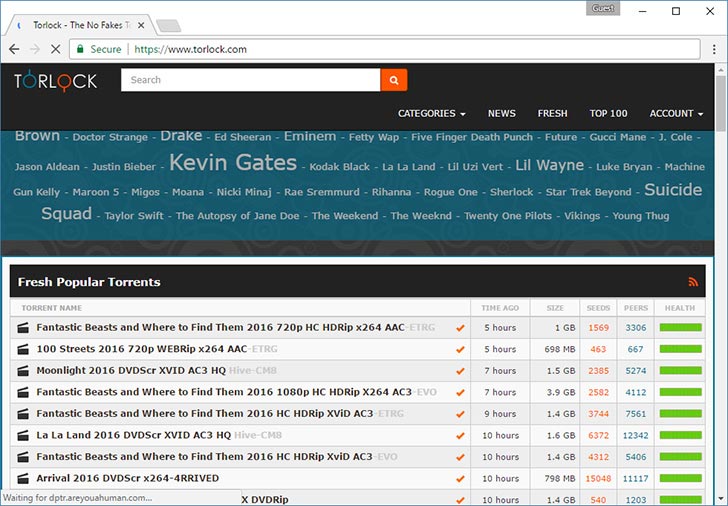This screenshot has height=506, width=728.
Task: Click the Lil Wayne tag link
Action: [549, 165]
